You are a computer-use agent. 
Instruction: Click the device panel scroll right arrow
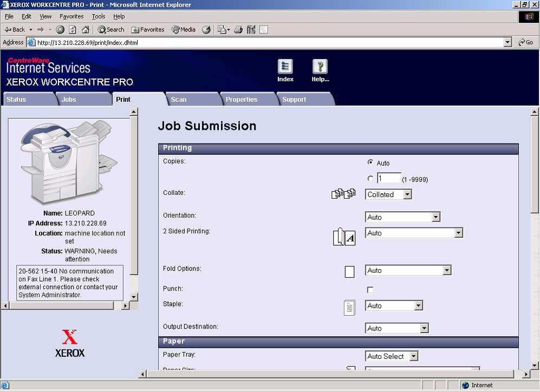coord(125,305)
